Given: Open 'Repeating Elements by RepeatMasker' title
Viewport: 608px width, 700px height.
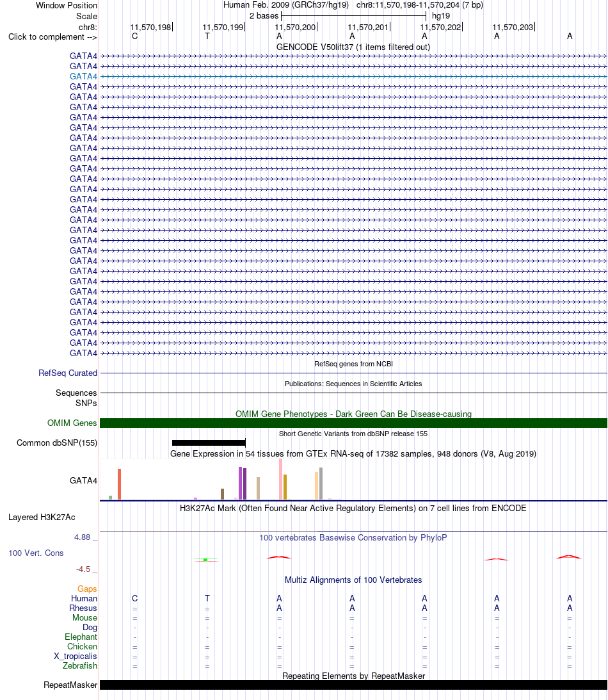Looking at the screenshot, I should pyautogui.click(x=353, y=676).
